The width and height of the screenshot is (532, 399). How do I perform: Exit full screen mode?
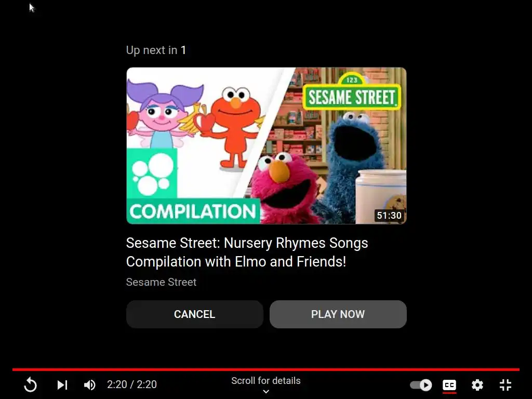point(506,385)
